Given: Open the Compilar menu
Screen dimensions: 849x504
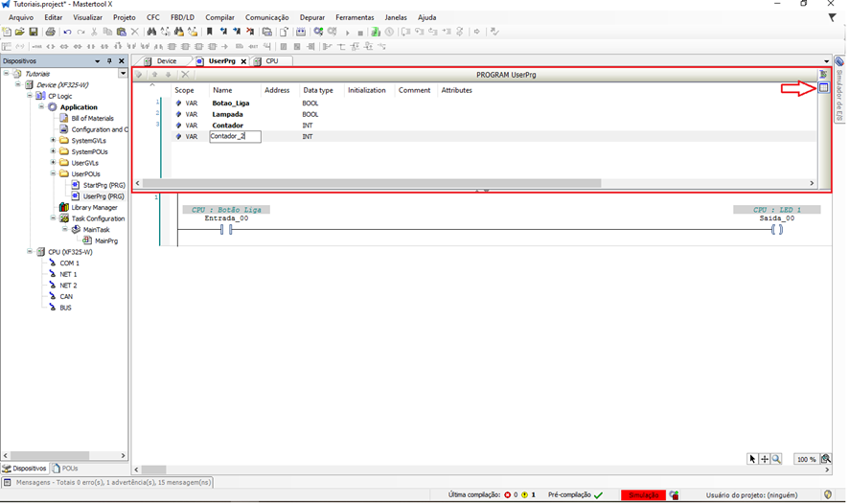Looking at the screenshot, I should [x=219, y=17].
